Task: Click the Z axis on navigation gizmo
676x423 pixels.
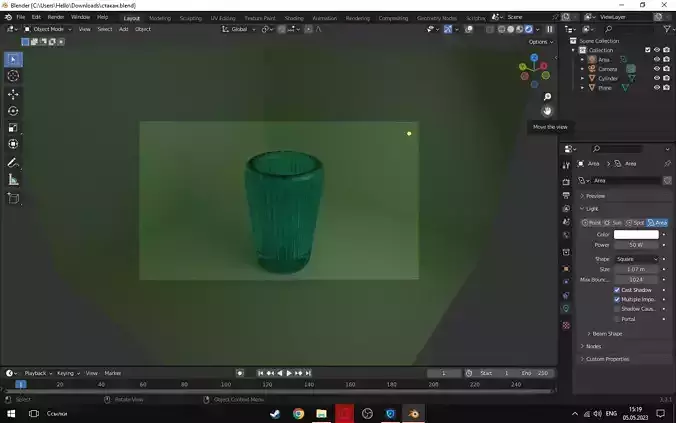Action: click(x=534, y=57)
